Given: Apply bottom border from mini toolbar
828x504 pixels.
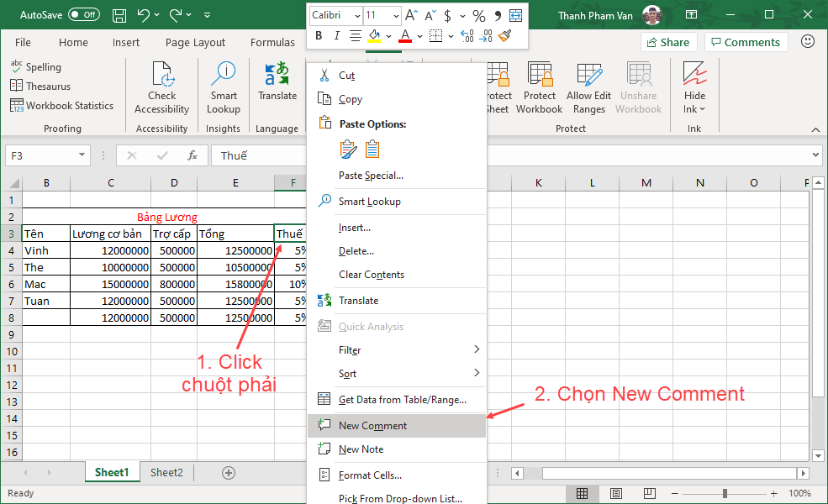Looking at the screenshot, I should pos(435,36).
